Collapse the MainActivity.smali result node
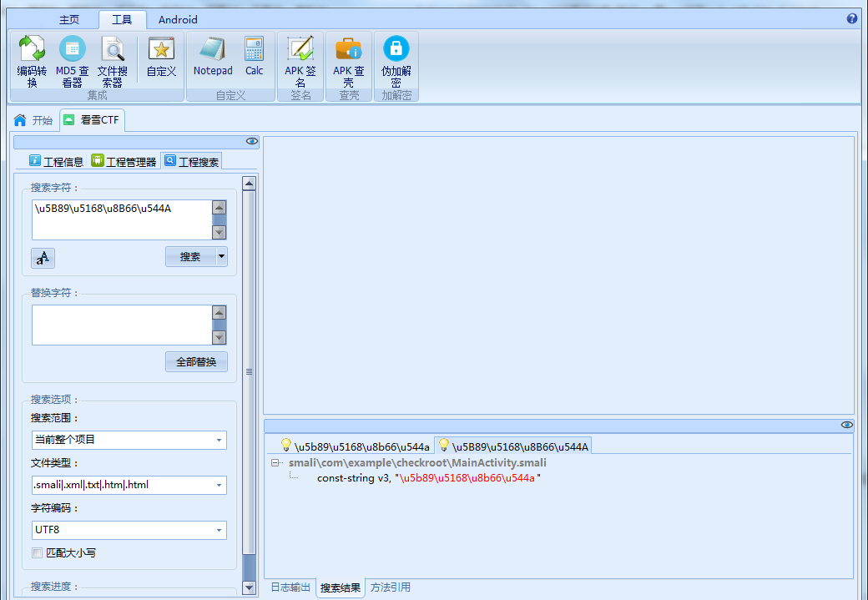This screenshot has width=868, height=600. (275, 463)
